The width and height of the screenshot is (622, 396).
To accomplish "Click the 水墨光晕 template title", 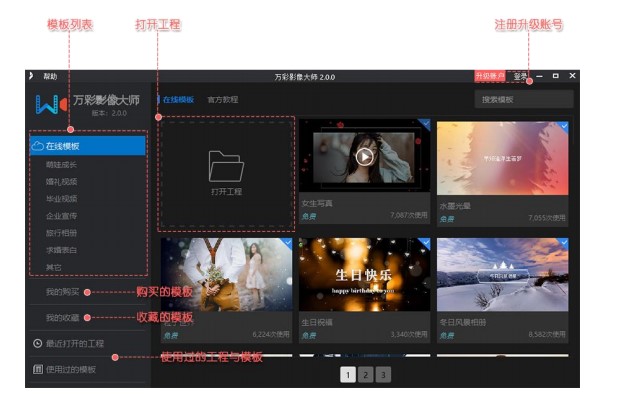I will click(x=455, y=206).
